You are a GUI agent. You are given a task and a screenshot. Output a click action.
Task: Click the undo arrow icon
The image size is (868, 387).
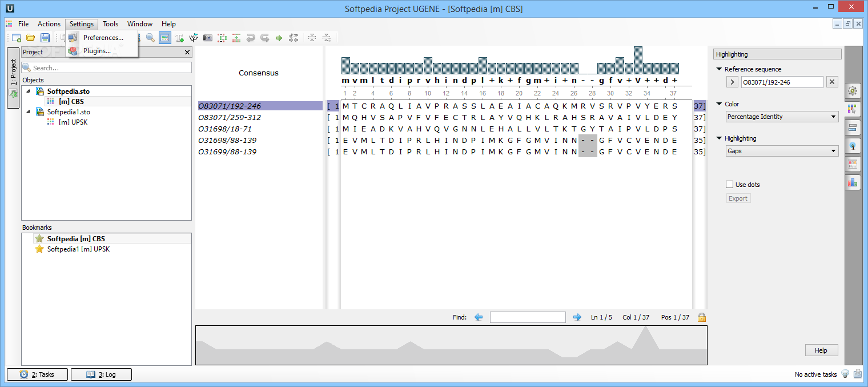point(251,38)
